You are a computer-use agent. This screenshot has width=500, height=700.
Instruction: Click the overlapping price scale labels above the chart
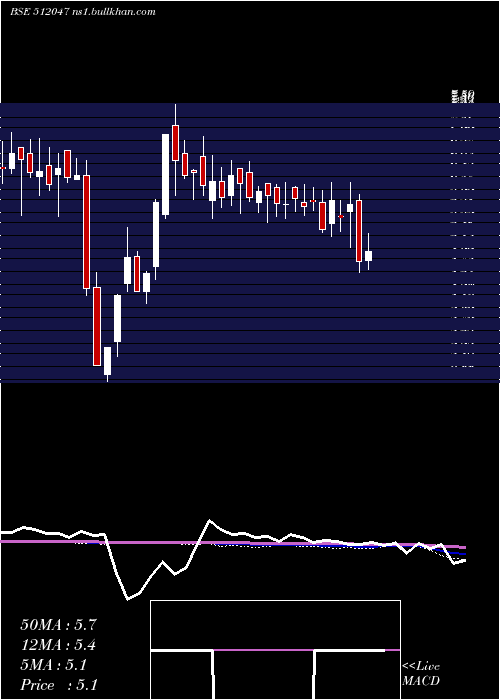(462, 96)
